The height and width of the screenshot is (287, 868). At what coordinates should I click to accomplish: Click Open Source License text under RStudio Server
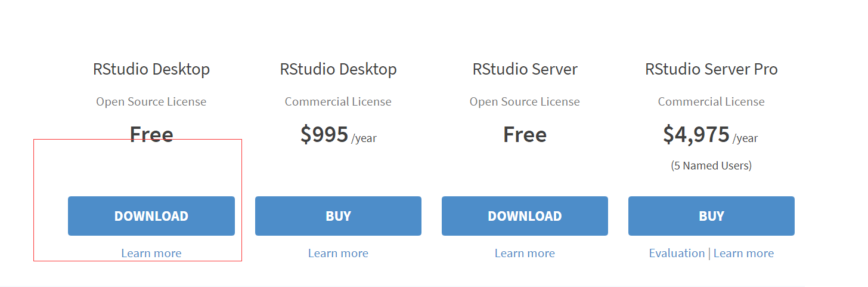pyautogui.click(x=525, y=101)
